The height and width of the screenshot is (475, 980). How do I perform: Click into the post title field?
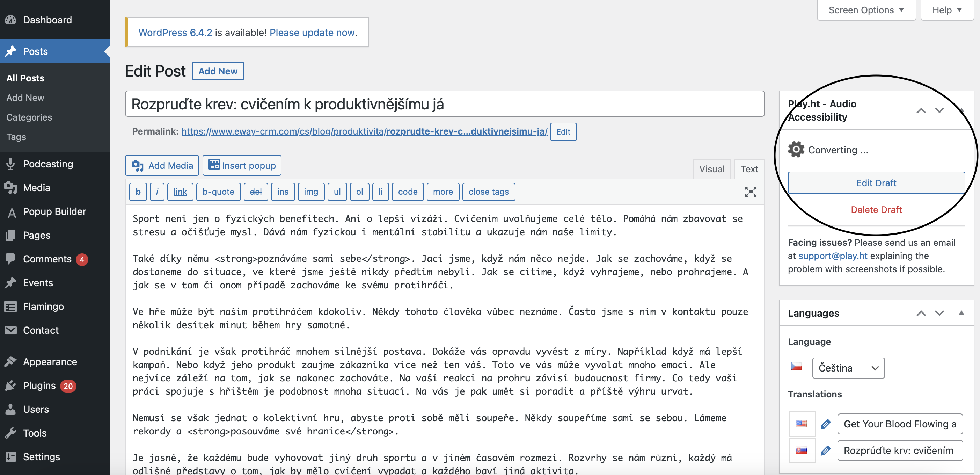(x=444, y=104)
